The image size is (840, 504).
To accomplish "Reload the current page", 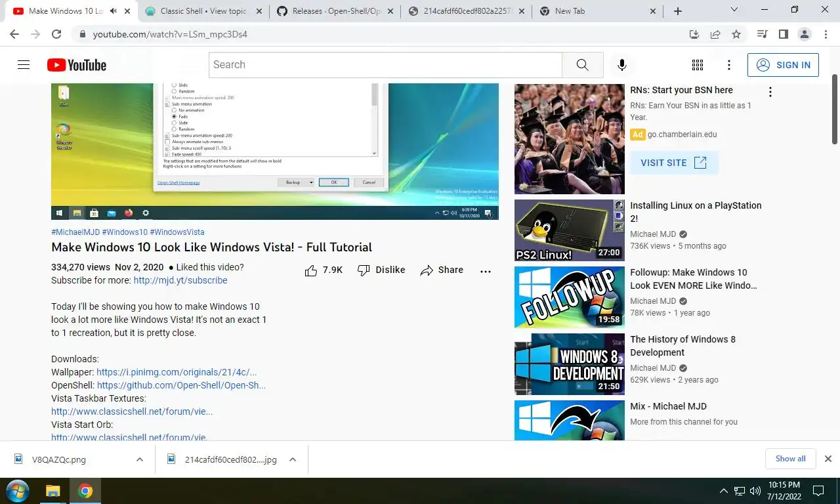I will coord(56,34).
